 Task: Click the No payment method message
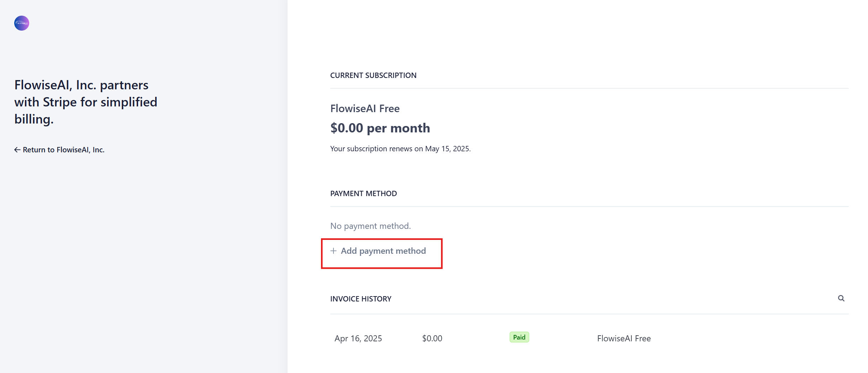[x=370, y=226]
